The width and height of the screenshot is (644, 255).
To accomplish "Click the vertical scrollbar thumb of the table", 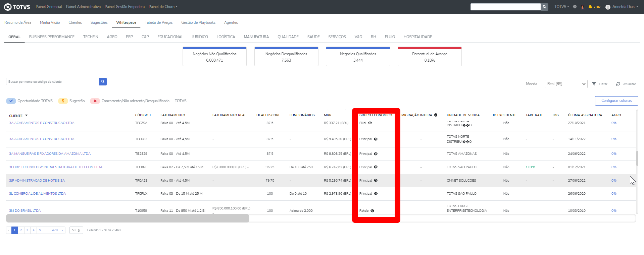I will (637, 158).
